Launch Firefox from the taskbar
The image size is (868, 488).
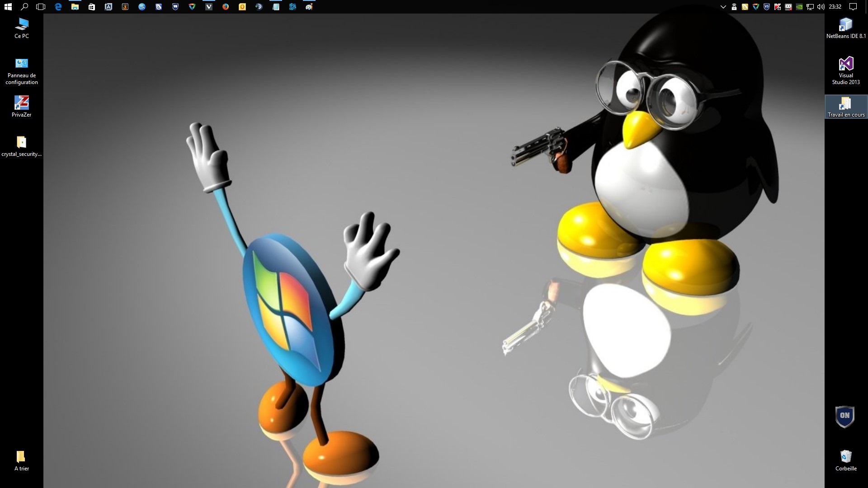(x=226, y=7)
